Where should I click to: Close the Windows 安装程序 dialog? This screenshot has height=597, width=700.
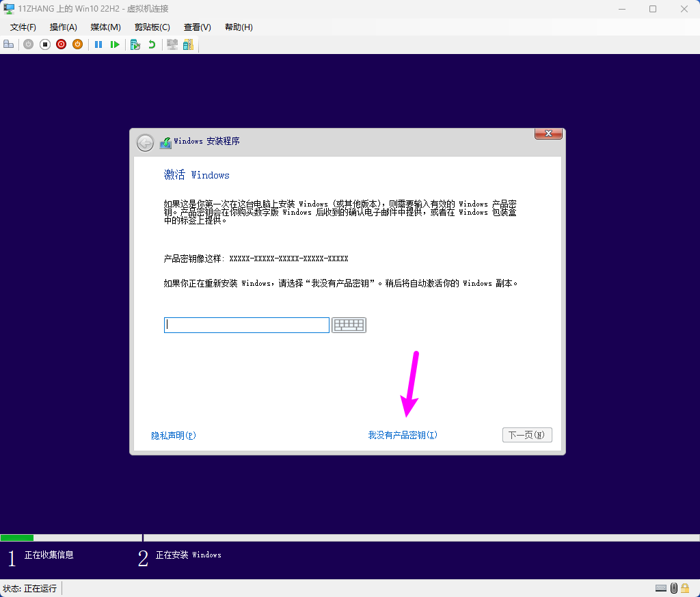548,133
